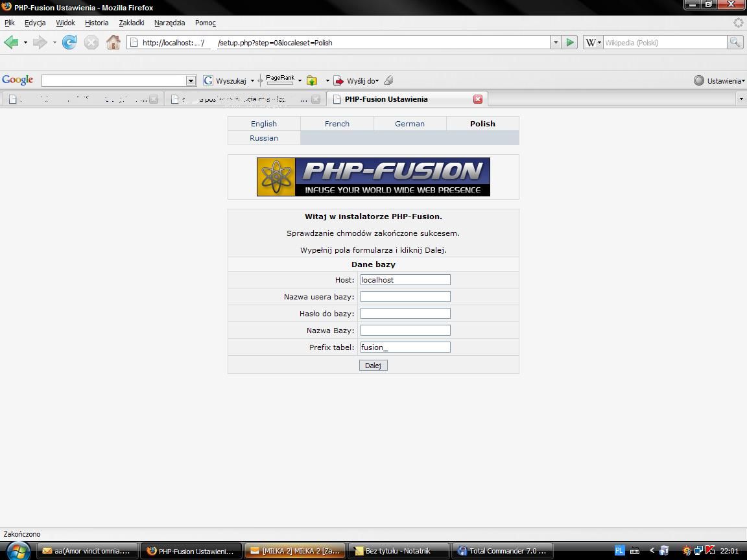
Task: Open Bez tytułu - Notatnik from taskbar
Action: click(x=399, y=551)
